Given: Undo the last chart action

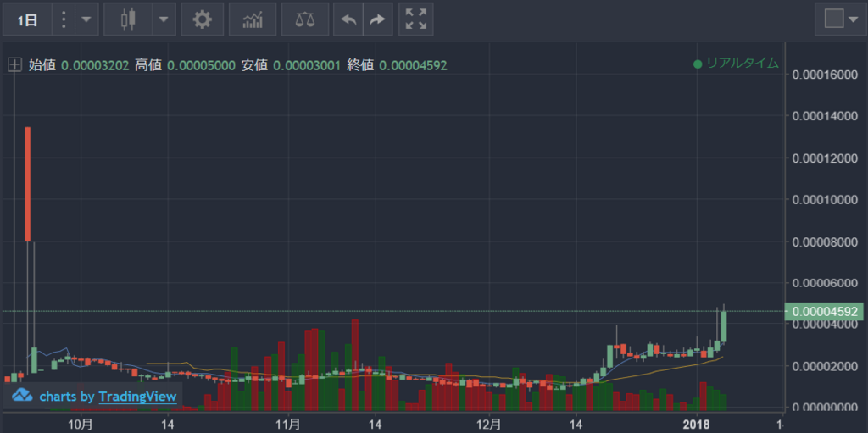Looking at the screenshot, I should (x=348, y=19).
